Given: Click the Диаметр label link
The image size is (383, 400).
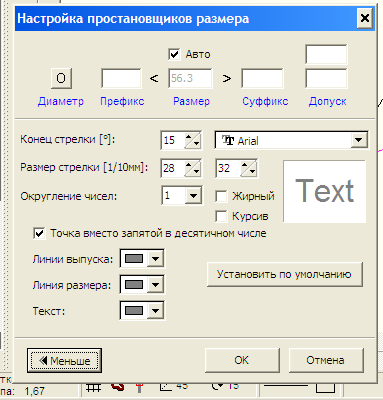Looking at the screenshot, I should (61, 101).
